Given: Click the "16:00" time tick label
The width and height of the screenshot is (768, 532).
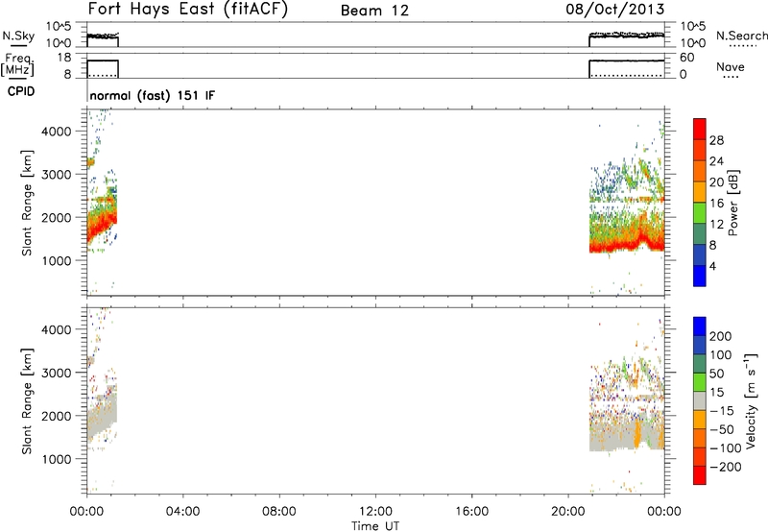Looking at the screenshot, I should (x=471, y=512).
